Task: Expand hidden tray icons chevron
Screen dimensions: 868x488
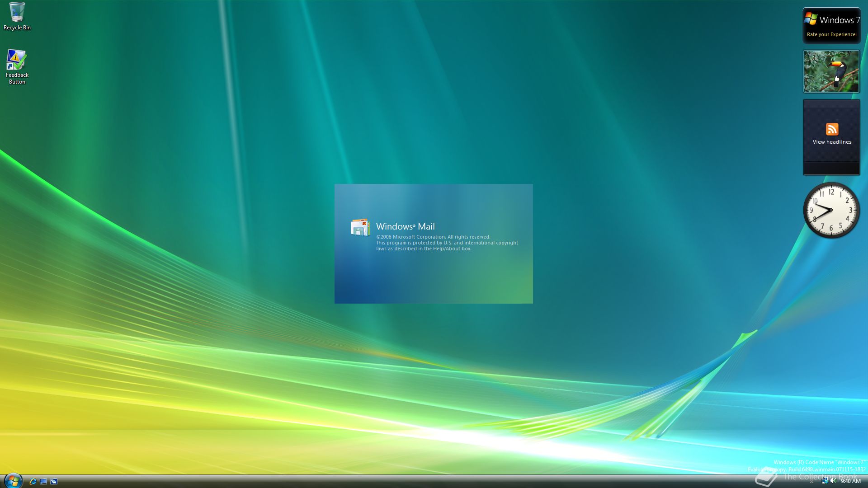Action: (x=812, y=481)
